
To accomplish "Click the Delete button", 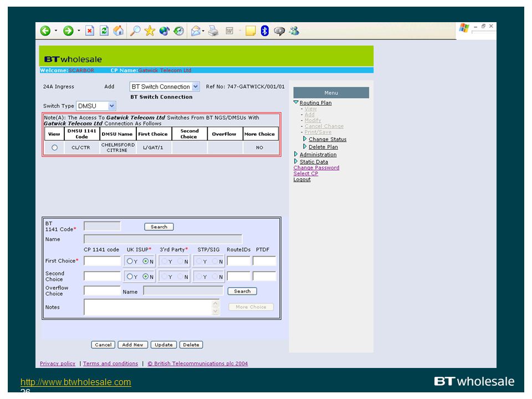I will [191, 345].
